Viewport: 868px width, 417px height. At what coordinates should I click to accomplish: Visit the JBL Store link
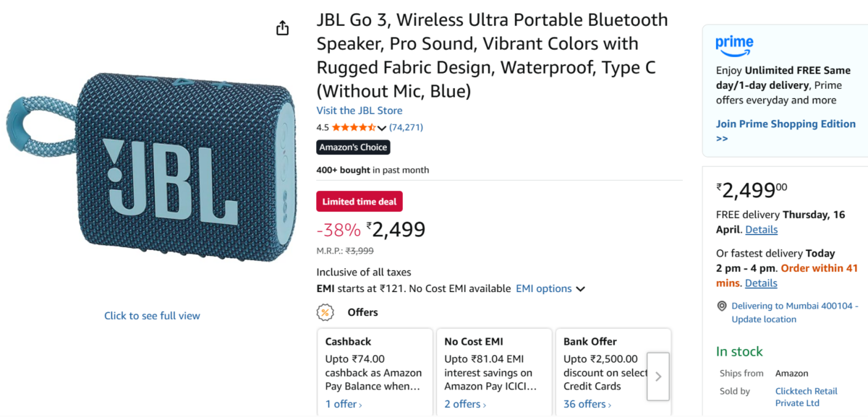coord(359,111)
